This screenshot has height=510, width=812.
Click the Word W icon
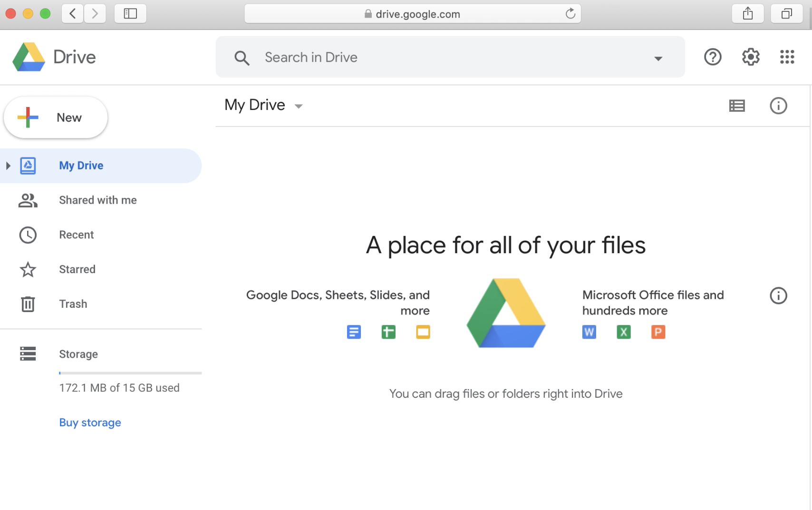coord(589,332)
